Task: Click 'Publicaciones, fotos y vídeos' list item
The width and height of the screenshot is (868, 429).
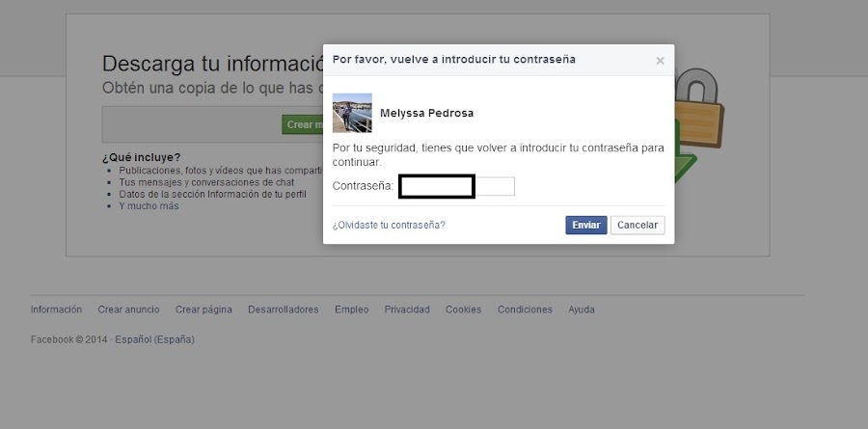Action: coord(221,171)
